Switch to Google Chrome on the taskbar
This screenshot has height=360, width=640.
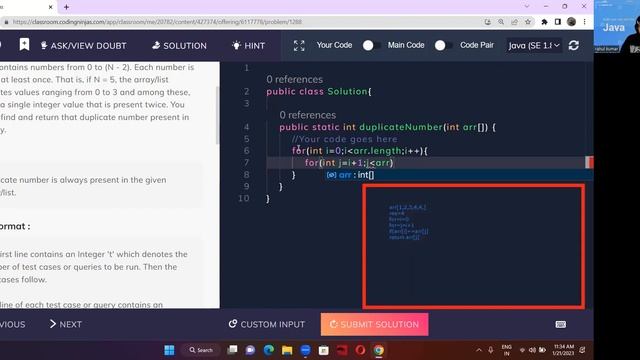[x=379, y=350]
